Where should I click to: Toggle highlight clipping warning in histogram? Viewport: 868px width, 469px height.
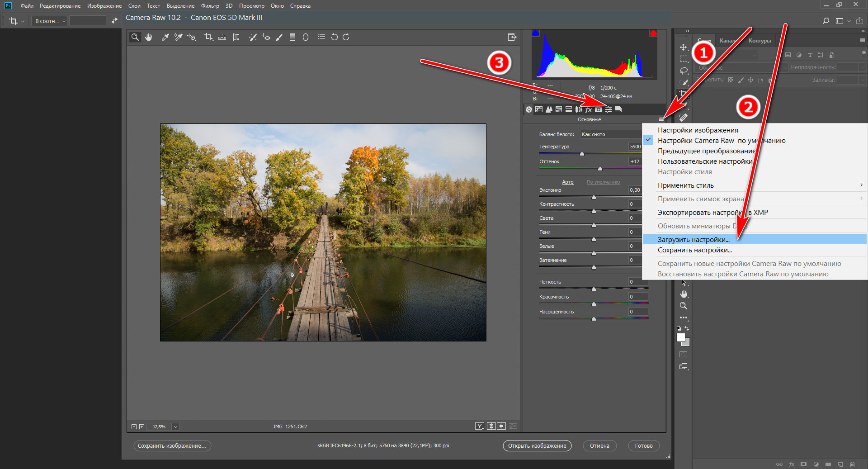click(653, 33)
